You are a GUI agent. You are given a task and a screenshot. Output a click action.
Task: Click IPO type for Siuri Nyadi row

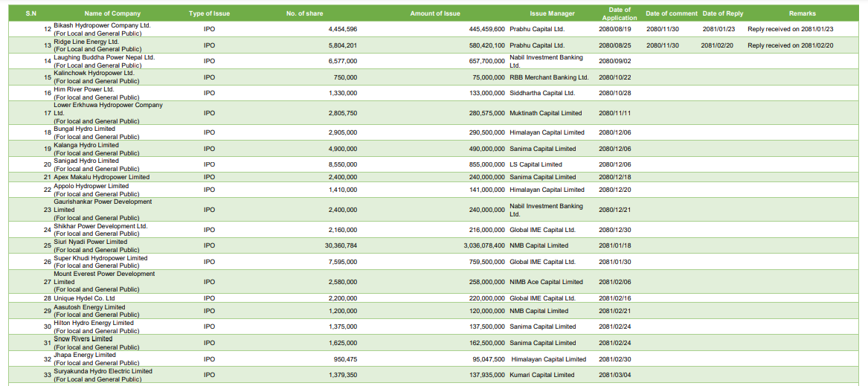[209, 246]
